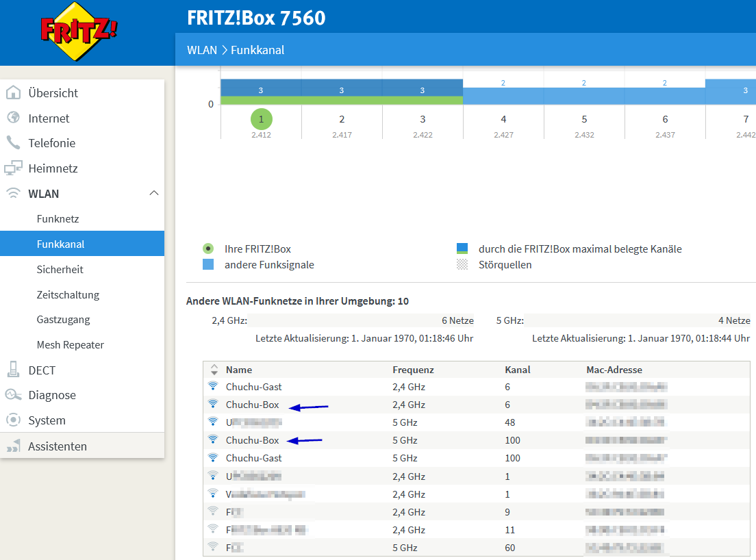The image size is (756, 560).
Task: Click the 5 GHz '4 Netze' bar
Action: (x=638, y=320)
